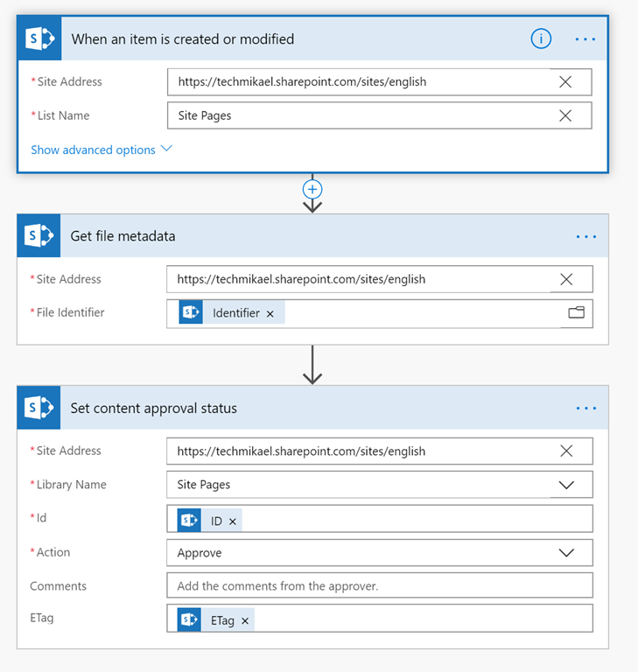Select the ETag token chip
The width and height of the screenshot is (638, 672).
[x=216, y=619]
